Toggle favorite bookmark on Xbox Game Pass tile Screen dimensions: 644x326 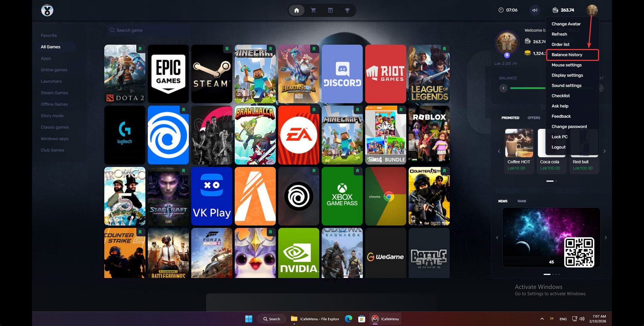(x=357, y=171)
